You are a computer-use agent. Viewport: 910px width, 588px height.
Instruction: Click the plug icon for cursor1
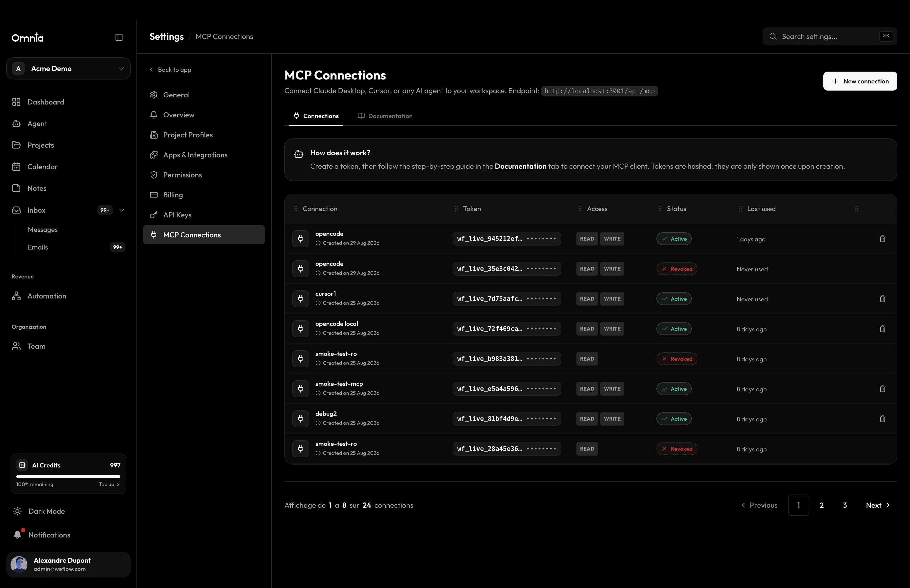click(x=300, y=298)
